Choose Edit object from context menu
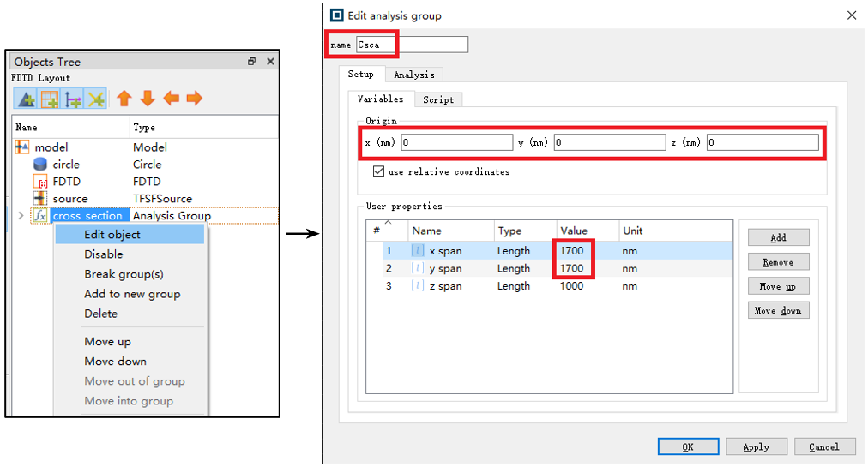Viewport: 868px width, 467px height. tap(112, 235)
